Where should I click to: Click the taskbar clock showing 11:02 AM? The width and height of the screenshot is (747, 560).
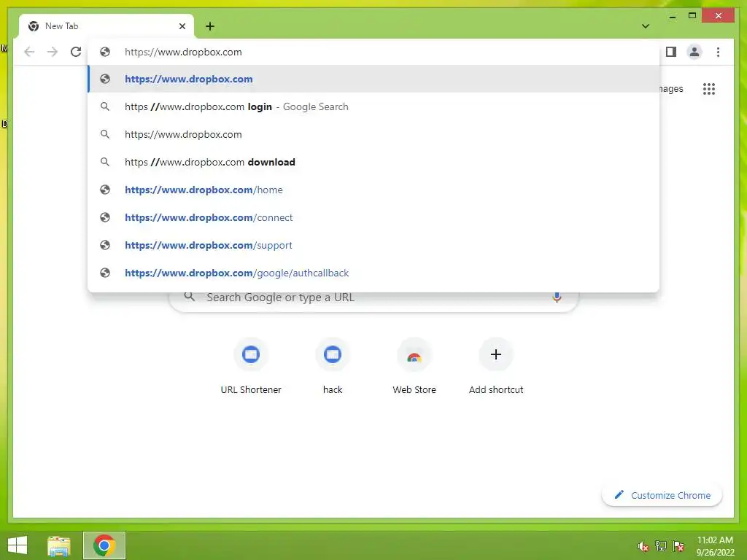715,546
